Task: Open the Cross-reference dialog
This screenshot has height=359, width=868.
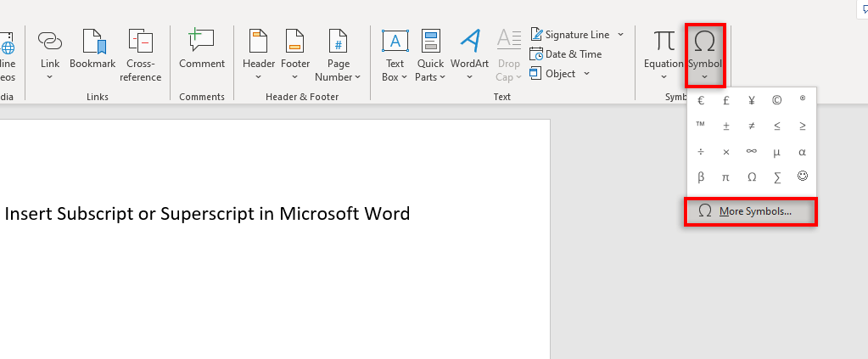Action: 140,42
